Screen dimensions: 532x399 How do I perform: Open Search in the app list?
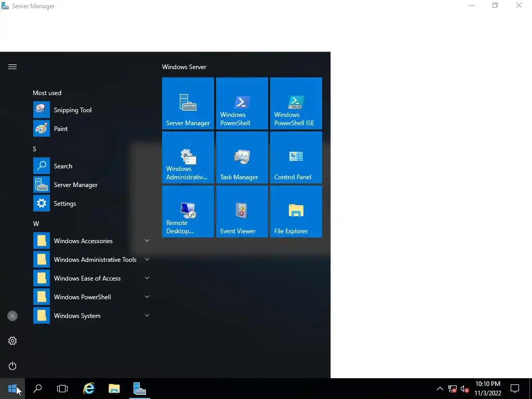pos(91,166)
